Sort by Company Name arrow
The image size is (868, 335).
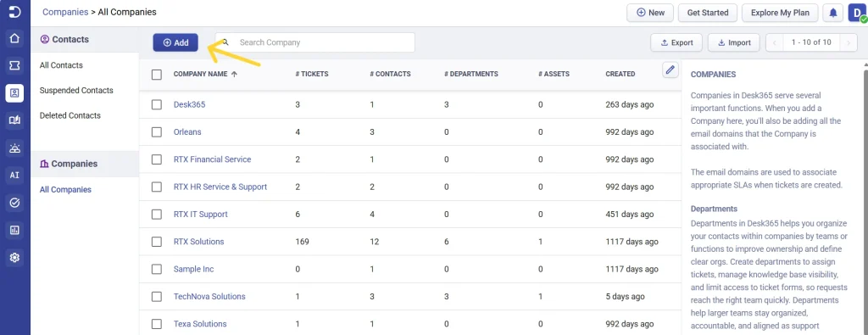click(234, 74)
